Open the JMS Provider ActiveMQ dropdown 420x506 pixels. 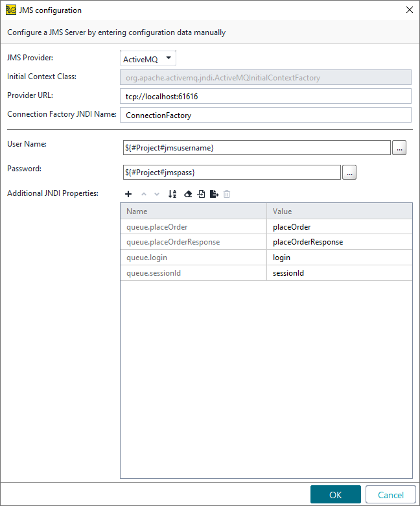(x=148, y=59)
